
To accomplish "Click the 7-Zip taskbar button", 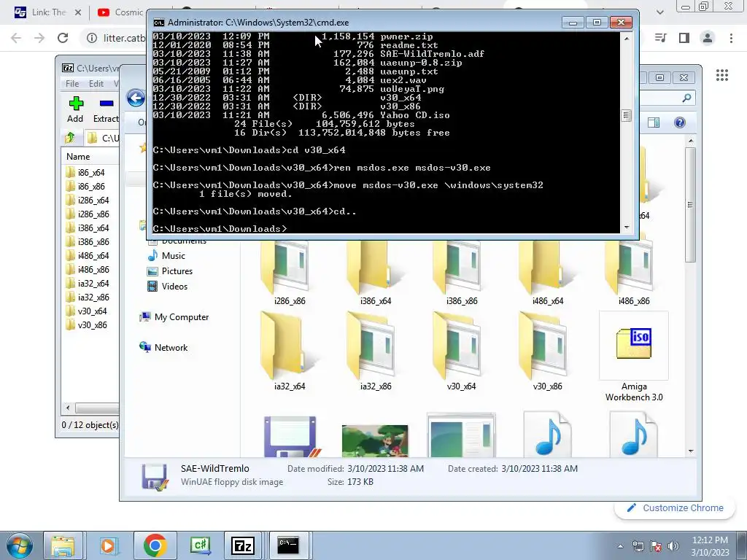I will (243, 545).
